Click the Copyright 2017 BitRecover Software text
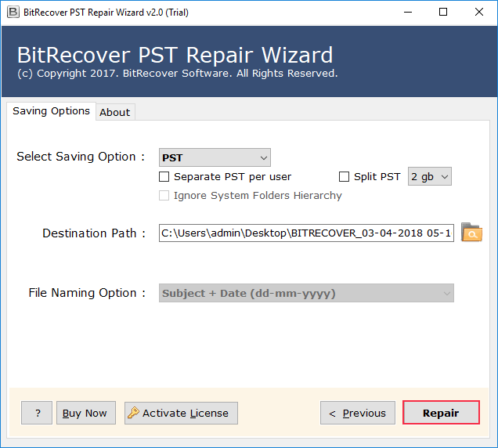Image resolution: width=498 pixels, height=448 pixels. (x=178, y=74)
